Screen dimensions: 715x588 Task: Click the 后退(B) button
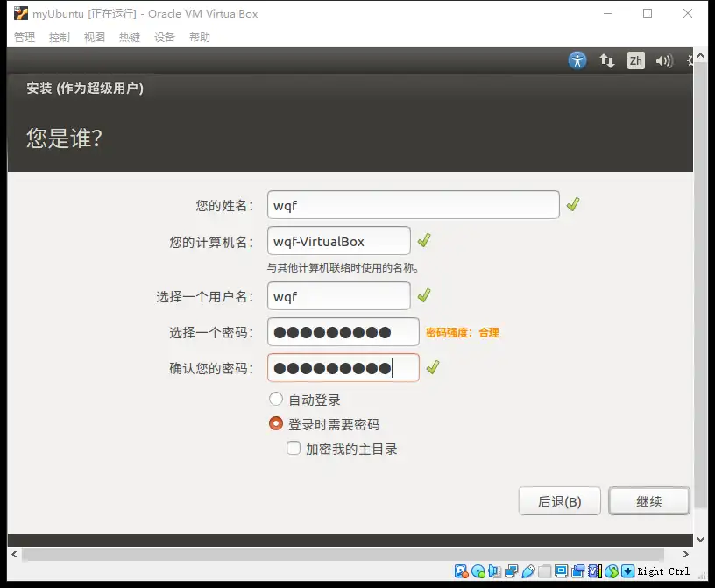pyautogui.click(x=559, y=501)
